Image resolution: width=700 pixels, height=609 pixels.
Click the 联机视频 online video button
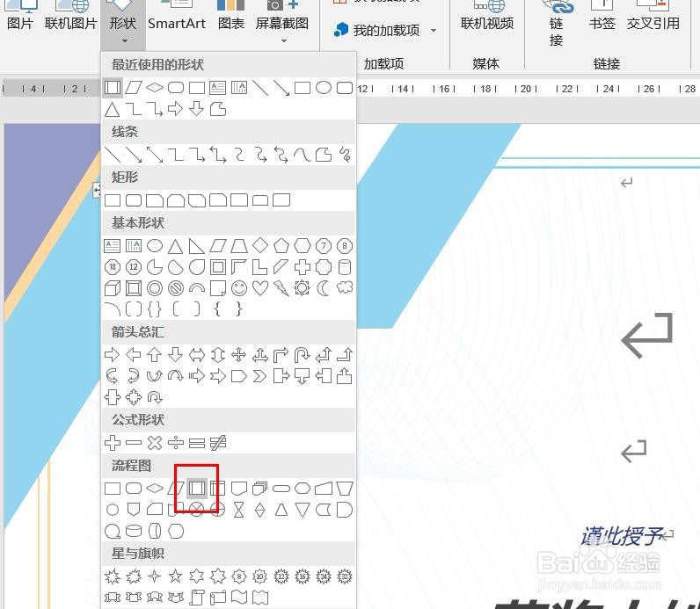click(x=487, y=23)
